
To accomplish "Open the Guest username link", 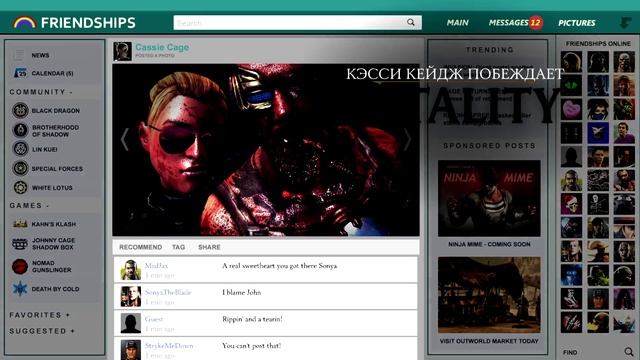I will click(x=154, y=319).
